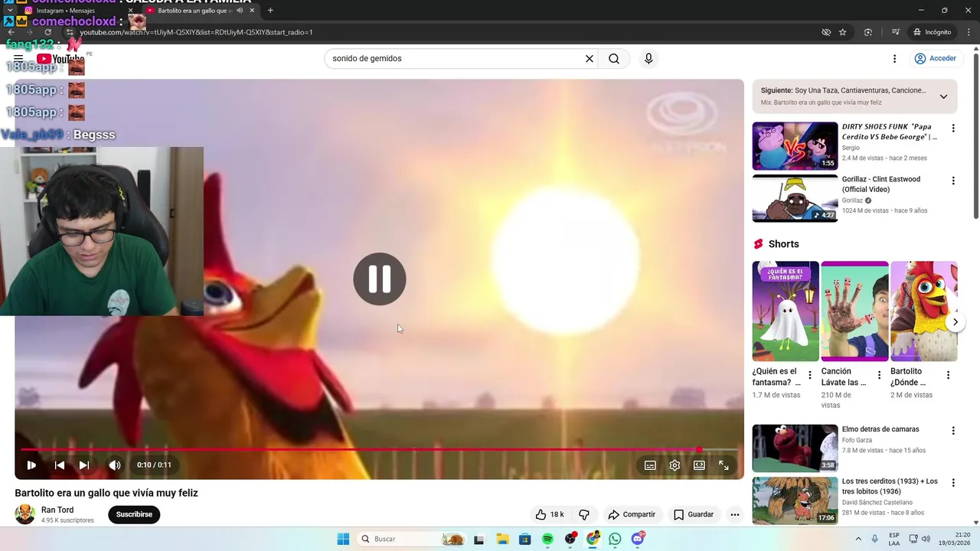This screenshot has height=551, width=980.
Task: Go to YouTube home via logo
Action: tap(60, 59)
